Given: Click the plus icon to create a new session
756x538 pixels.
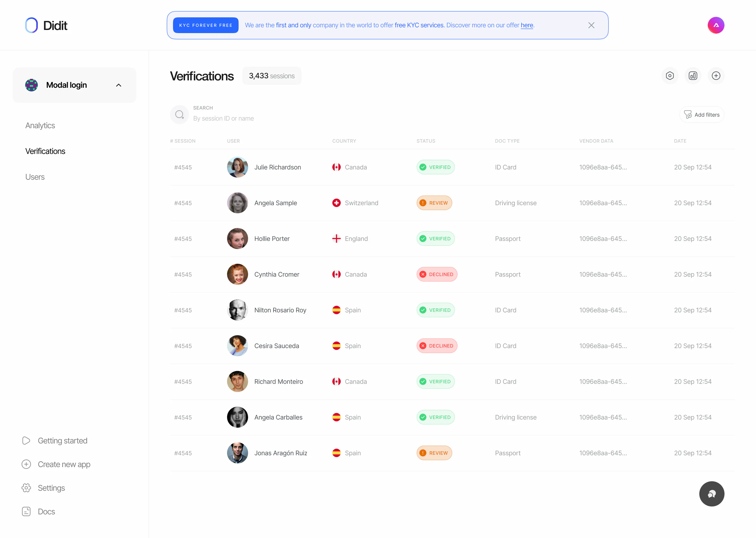Looking at the screenshot, I should coord(716,76).
